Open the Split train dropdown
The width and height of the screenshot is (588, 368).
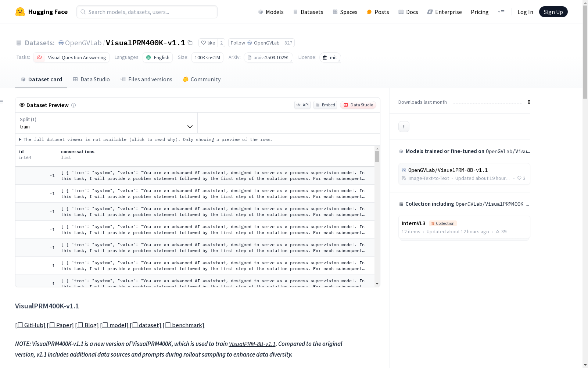(x=107, y=123)
